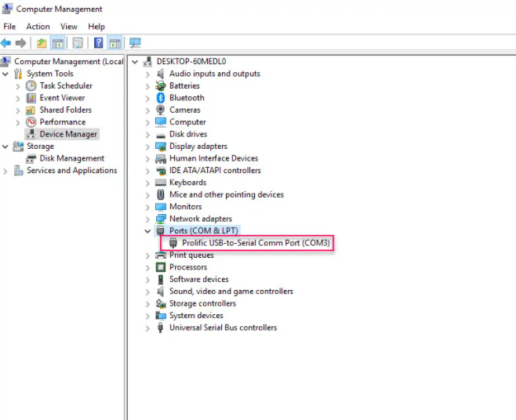Click the Network adapters icon
The width and height of the screenshot is (516, 420).
pos(161,219)
